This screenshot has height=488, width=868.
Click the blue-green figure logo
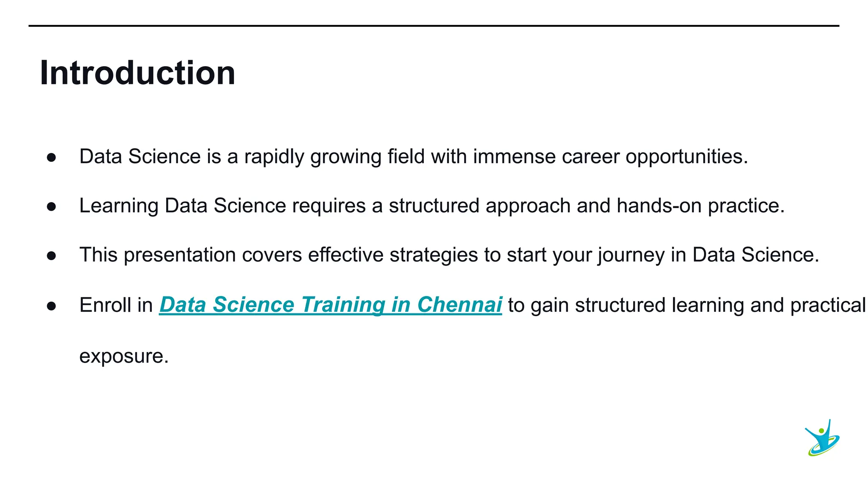click(x=822, y=438)
